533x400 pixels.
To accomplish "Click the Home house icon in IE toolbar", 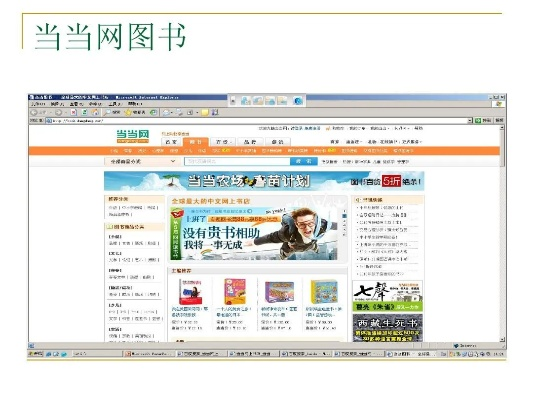I will (x=96, y=112).
